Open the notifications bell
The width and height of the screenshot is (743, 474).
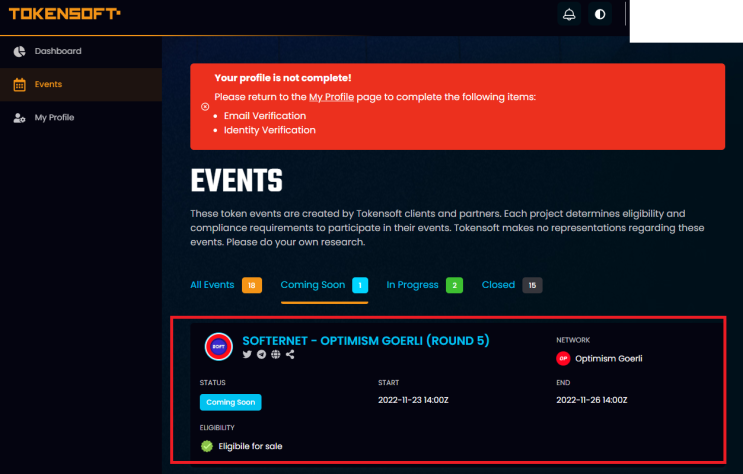pyautogui.click(x=569, y=14)
